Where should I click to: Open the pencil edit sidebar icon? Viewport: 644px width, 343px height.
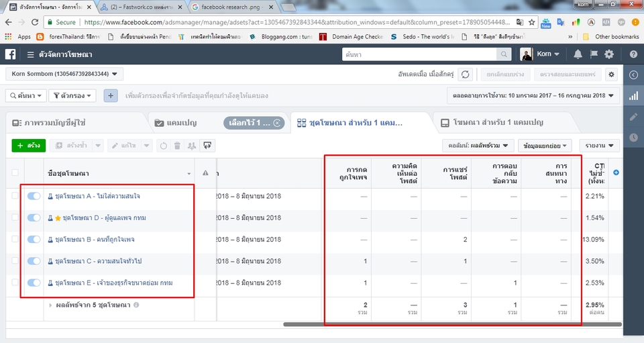coord(634,117)
